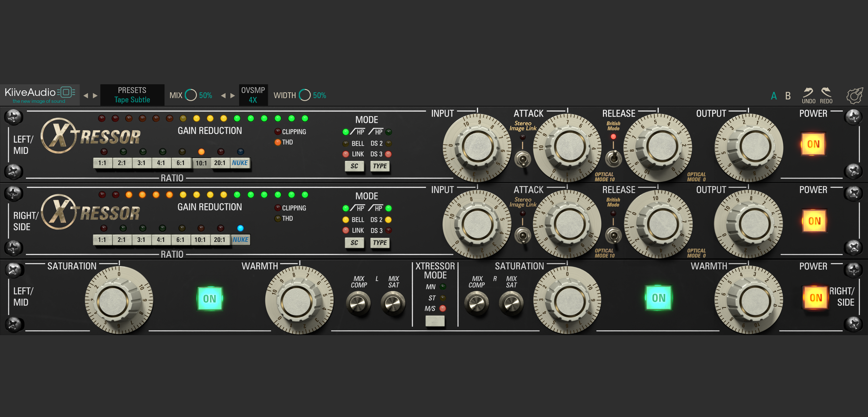Click the L channel MIX COMP knob
This screenshot has width=868, height=417.
pyautogui.click(x=358, y=303)
